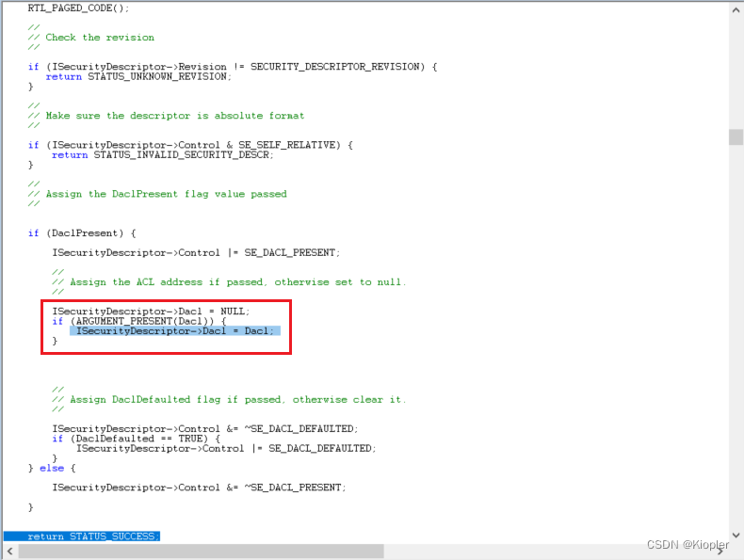Viewport: 744px width, 560px height.
Task: Click the 'Assign DaclDefaulted flag if passed' comment
Action: coord(229,400)
